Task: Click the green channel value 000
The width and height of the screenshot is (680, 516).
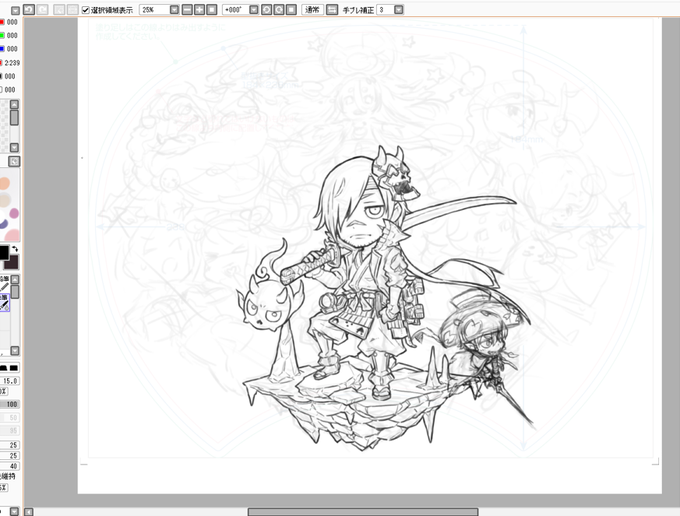Action: point(12,36)
